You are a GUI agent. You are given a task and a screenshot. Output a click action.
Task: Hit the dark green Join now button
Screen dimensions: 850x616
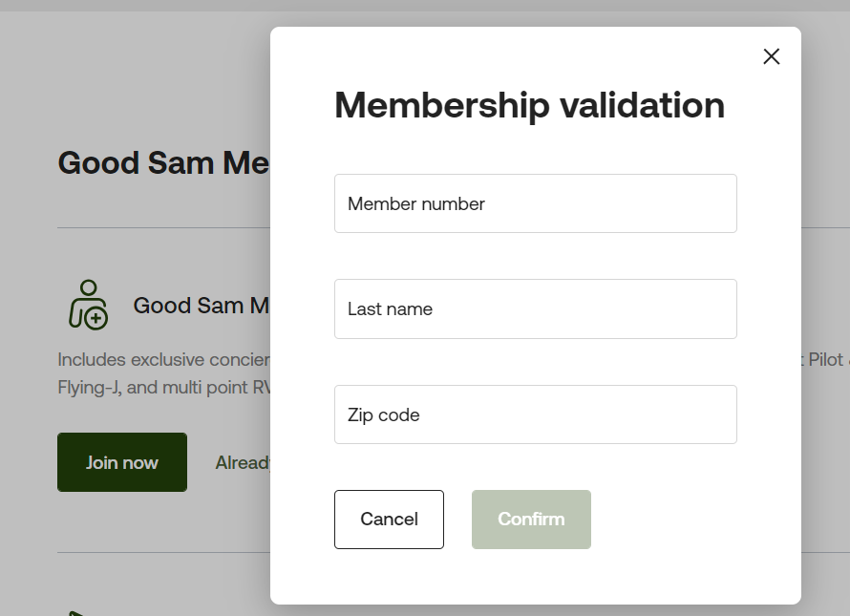(122, 462)
